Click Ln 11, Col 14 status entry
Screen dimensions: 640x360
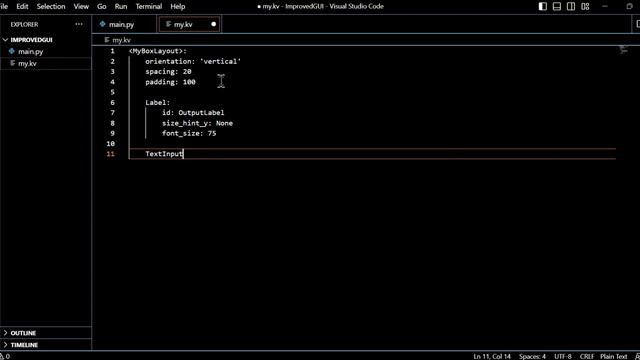[x=492, y=356]
